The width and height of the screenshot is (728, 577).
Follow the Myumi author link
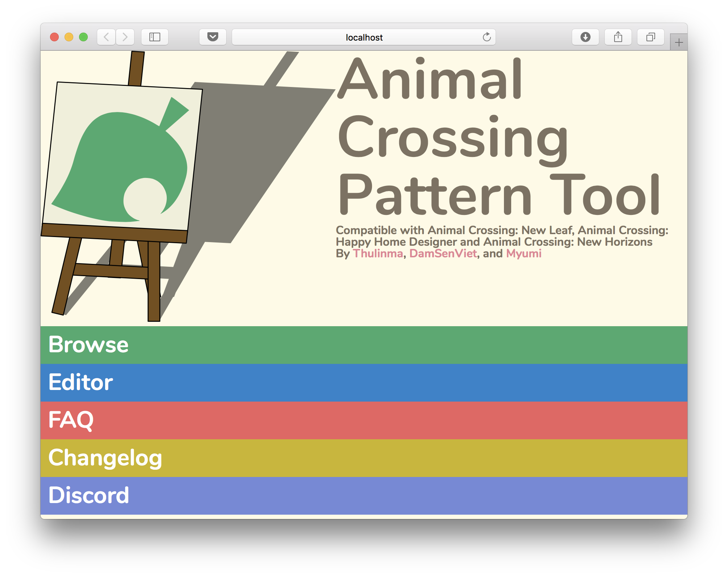click(524, 254)
